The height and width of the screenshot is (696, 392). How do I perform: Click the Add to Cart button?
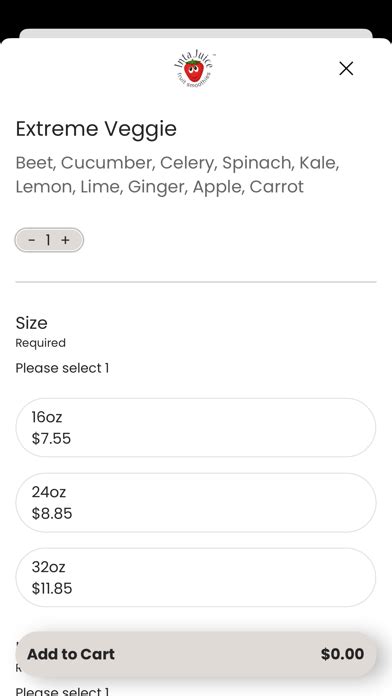(x=196, y=654)
